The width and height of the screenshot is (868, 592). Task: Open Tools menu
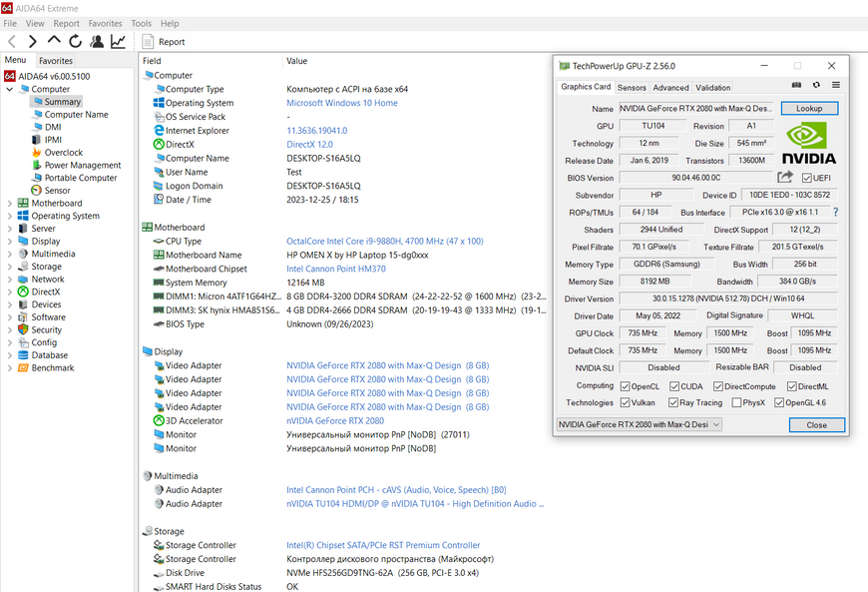pos(141,23)
